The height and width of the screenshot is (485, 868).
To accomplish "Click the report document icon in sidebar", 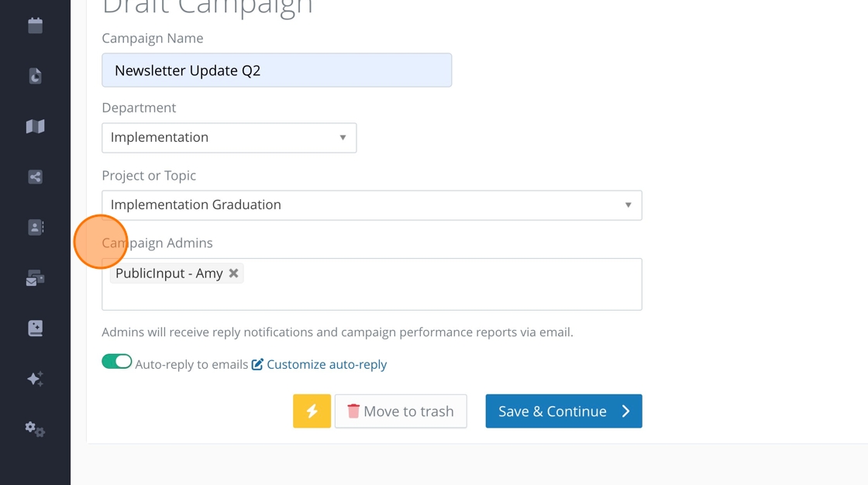I will click(35, 76).
